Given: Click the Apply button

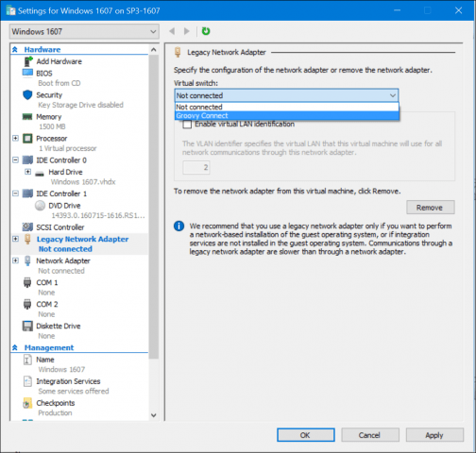Looking at the screenshot, I should 434,435.
